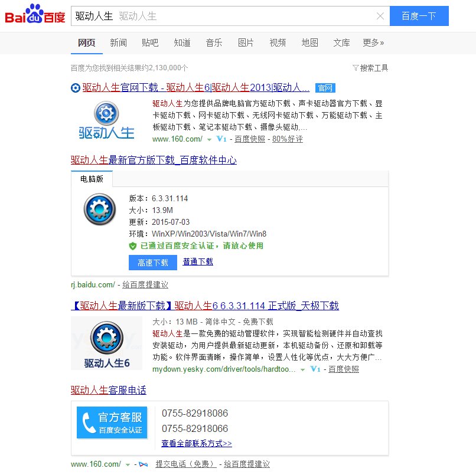Select the 电脑版 tab in the software card
The width and height of the screenshot is (476, 475).
[92, 178]
